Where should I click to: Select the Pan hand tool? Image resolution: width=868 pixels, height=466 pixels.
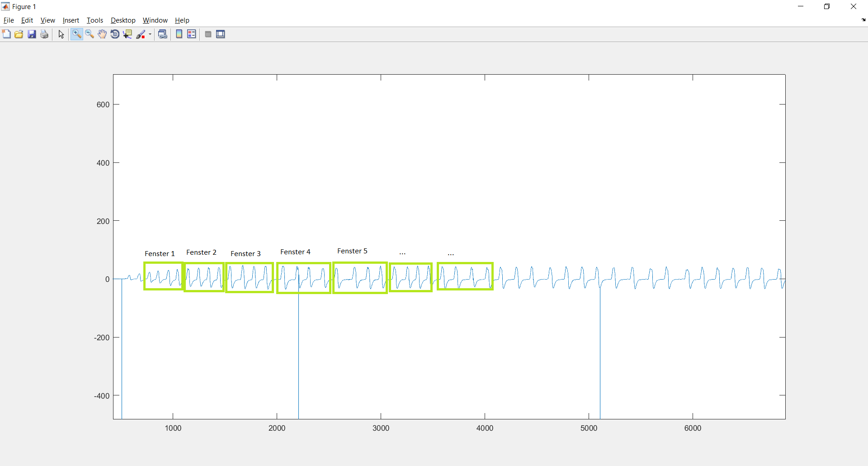pyautogui.click(x=102, y=34)
